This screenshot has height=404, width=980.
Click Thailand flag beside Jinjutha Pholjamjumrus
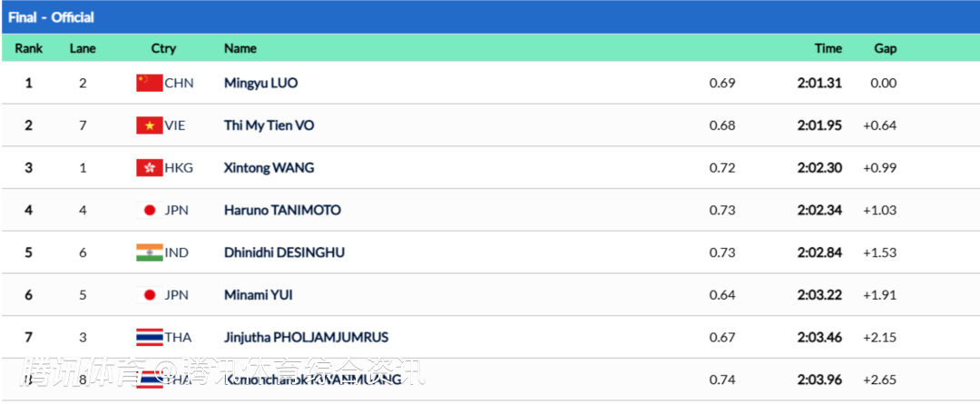coord(149,337)
